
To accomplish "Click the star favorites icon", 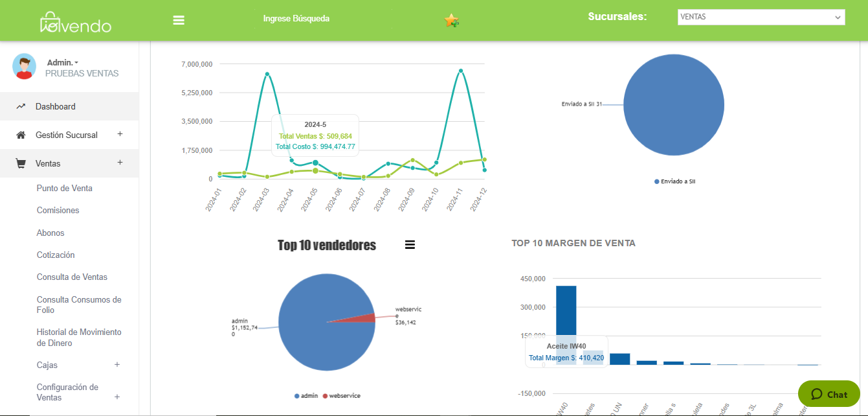I will 451,21.
